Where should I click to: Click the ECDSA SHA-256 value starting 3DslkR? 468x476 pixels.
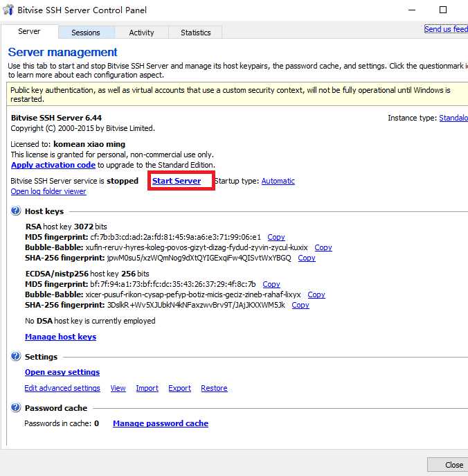[196, 305]
